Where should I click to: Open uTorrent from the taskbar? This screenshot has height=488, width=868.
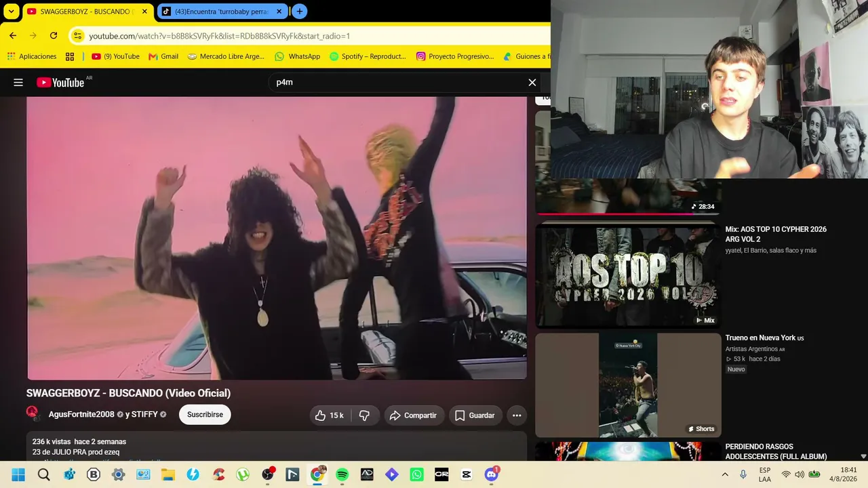point(243,474)
